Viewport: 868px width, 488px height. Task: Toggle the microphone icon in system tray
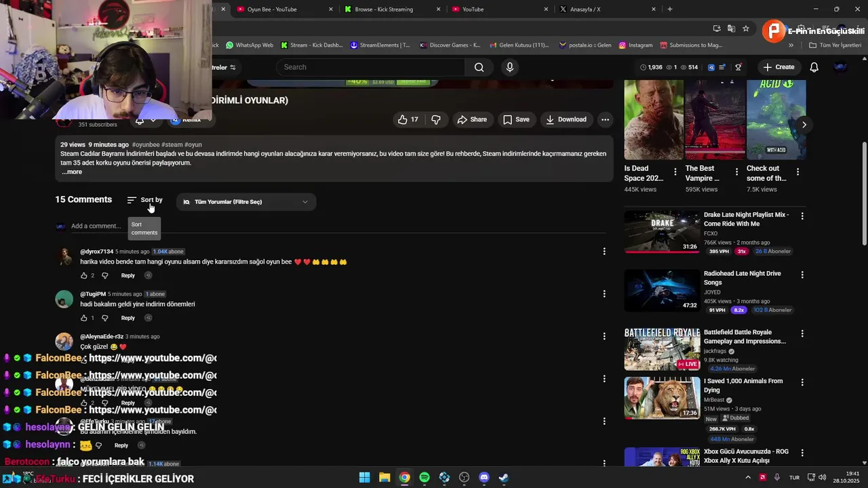click(x=777, y=477)
